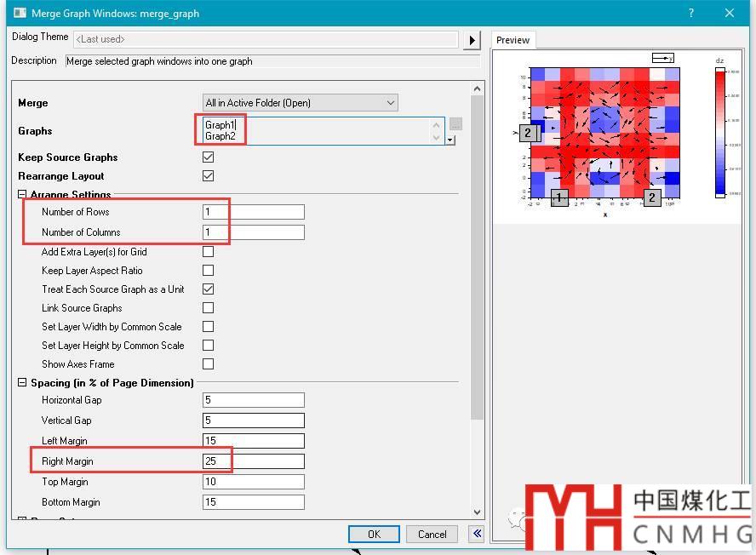Collapse the Arrange Settings section
The width and height of the screenshot is (756, 555).
22,195
